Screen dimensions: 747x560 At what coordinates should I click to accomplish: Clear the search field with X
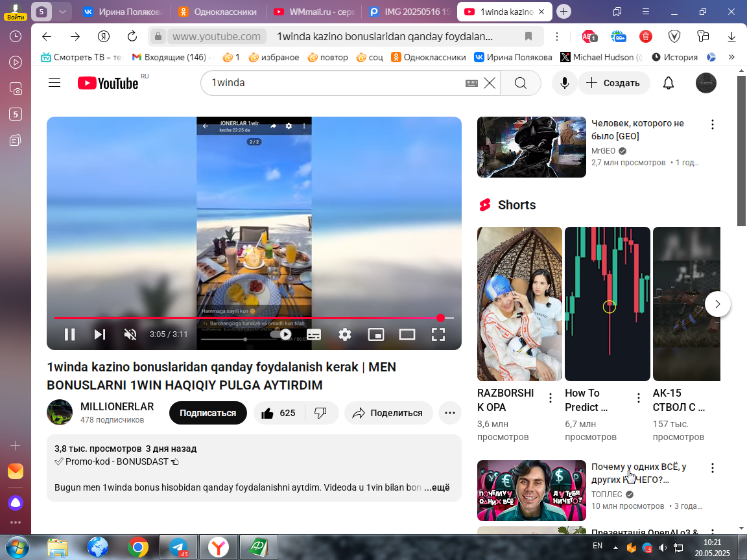click(490, 83)
